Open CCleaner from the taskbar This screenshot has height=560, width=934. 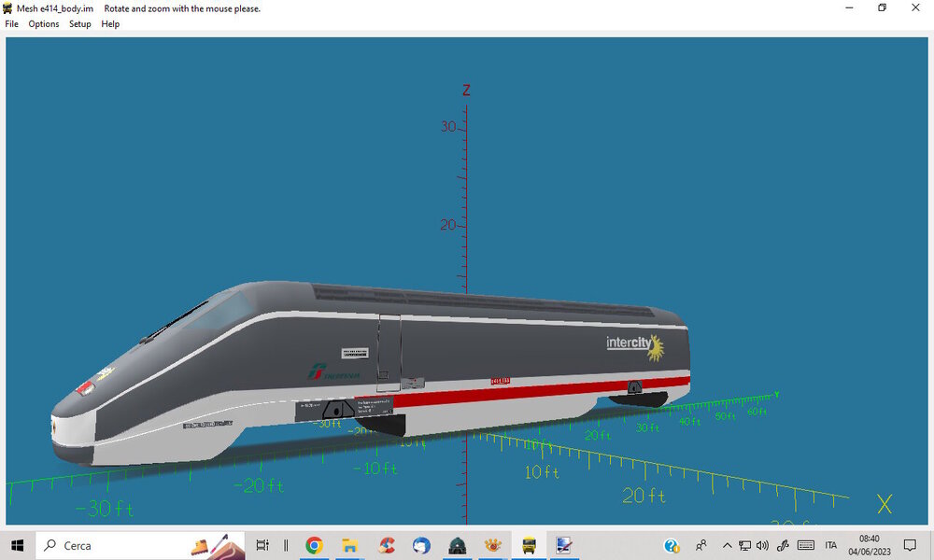(386, 545)
